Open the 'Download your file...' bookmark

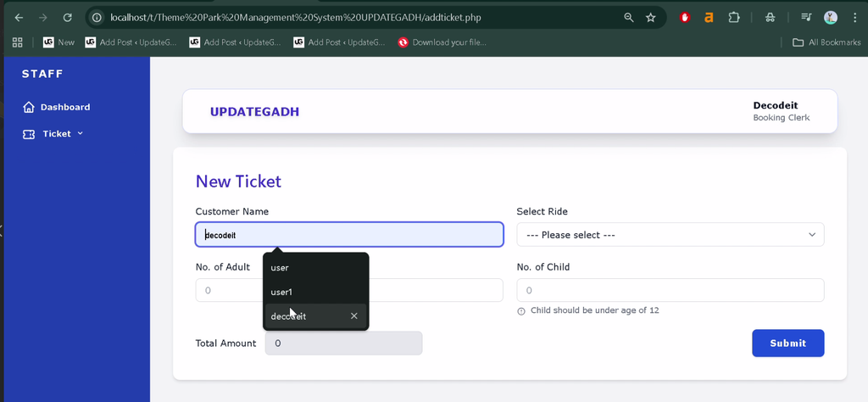(x=442, y=42)
